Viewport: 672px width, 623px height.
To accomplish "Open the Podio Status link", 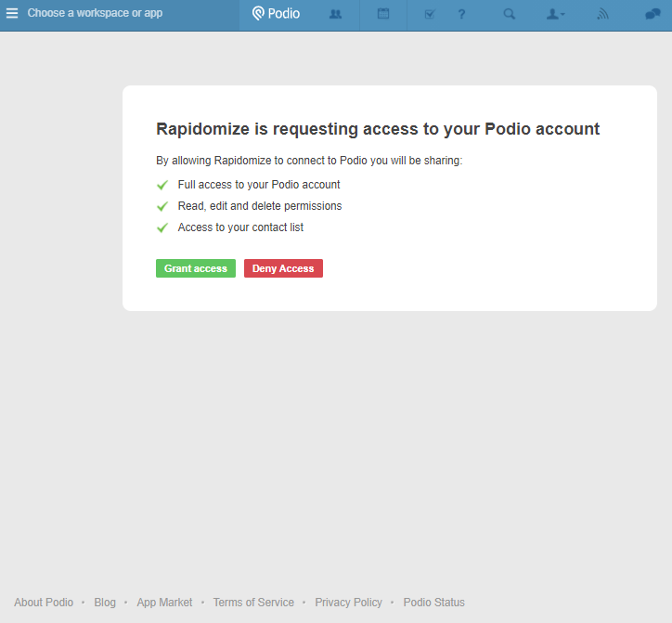I will pyautogui.click(x=433, y=603).
